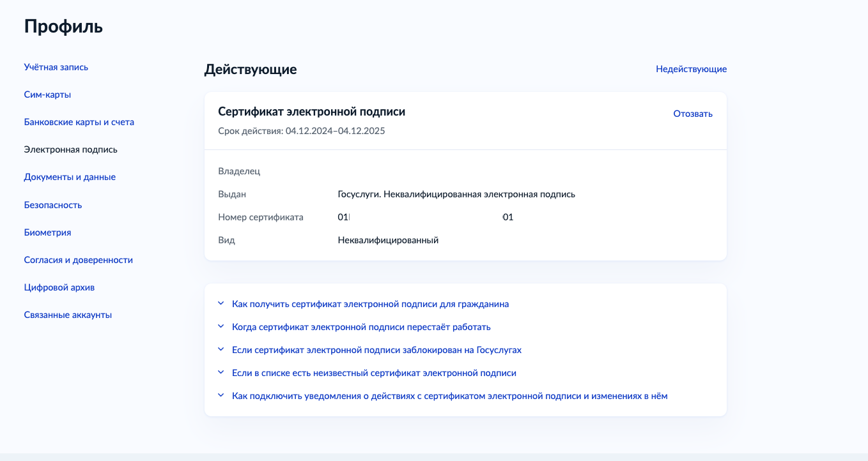Expand the chevron for Как получить сертификат
Image resolution: width=868 pixels, height=461 pixels.
click(221, 304)
